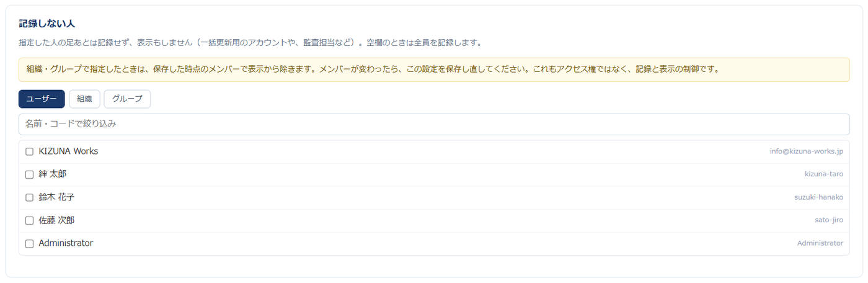Click the suzuki-hanako code text
Screen dimensions: 868x283
(x=818, y=197)
